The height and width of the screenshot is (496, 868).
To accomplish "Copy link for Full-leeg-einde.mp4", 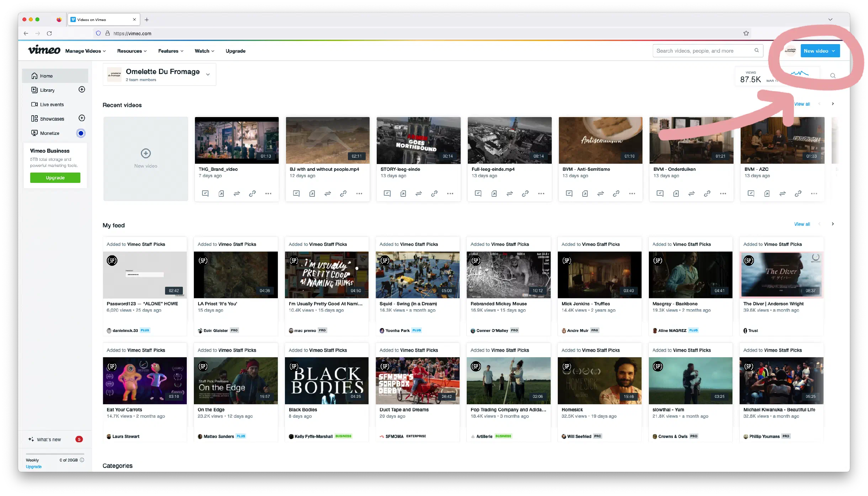I will 525,194.
